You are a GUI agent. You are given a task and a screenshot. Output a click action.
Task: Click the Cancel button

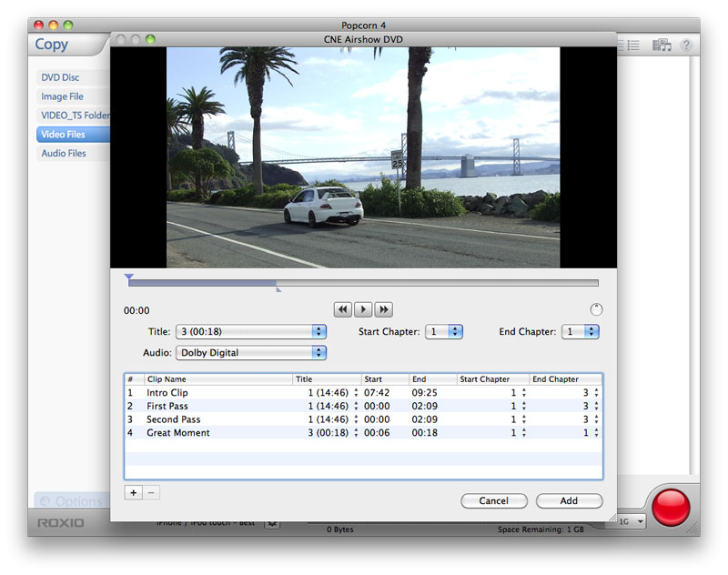point(493,500)
